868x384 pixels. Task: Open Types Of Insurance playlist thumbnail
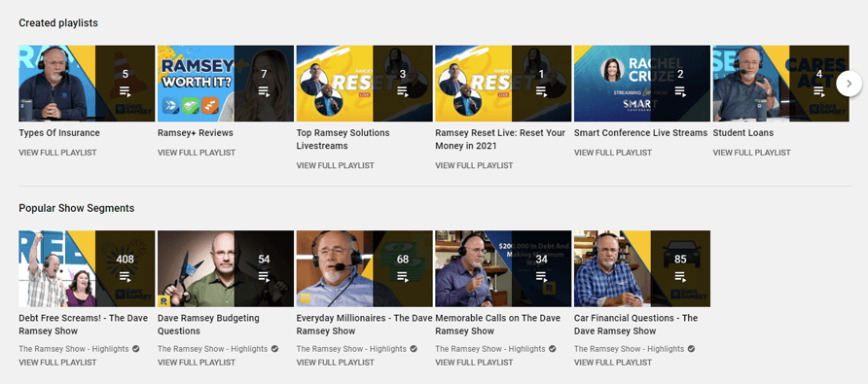(87, 84)
